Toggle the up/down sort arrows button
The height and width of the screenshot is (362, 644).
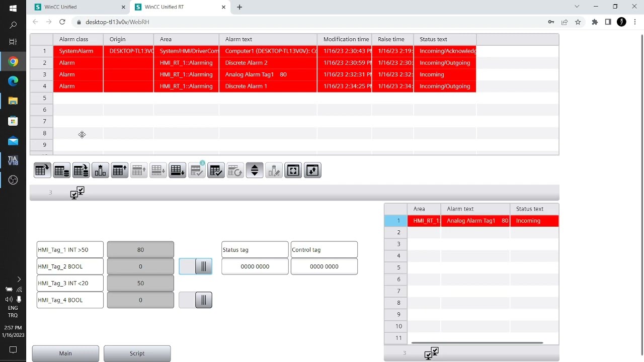(255, 170)
